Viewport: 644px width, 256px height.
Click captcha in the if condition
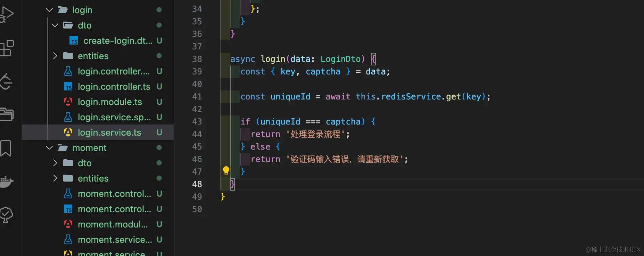[x=343, y=122]
